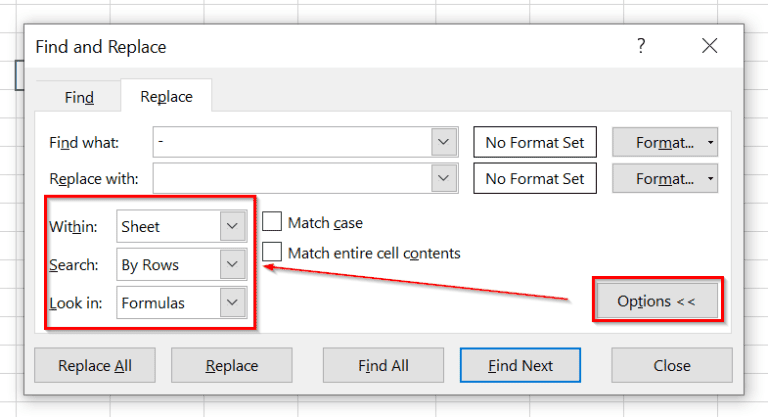
Task: Collapse settings with Options << button
Action: [x=657, y=301]
